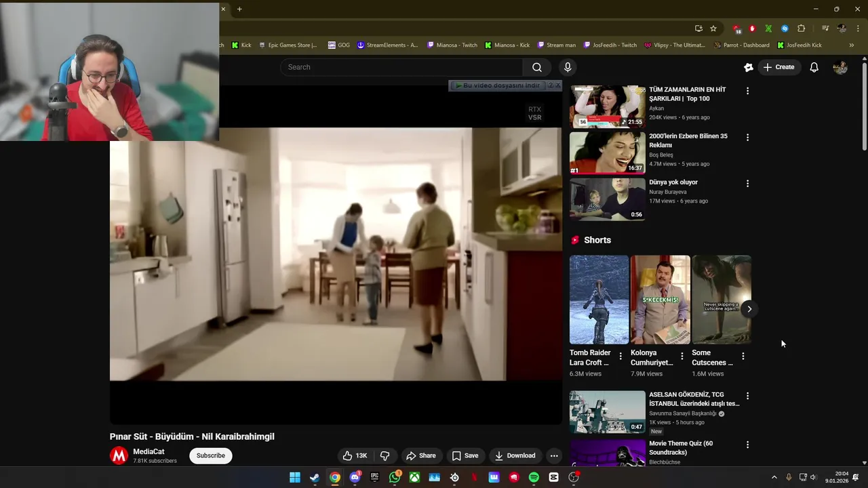Open Spotify from the taskbar
Viewport: 868px width, 488px height.
[534, 477]
